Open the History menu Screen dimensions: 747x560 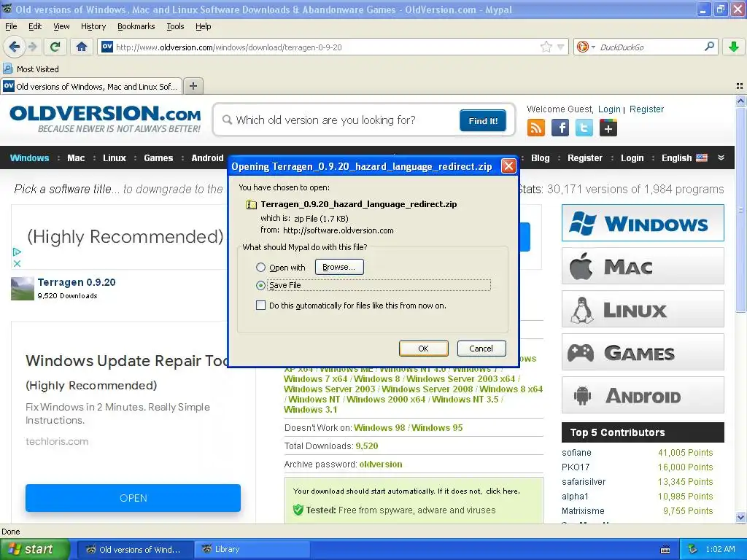point(93,26)
